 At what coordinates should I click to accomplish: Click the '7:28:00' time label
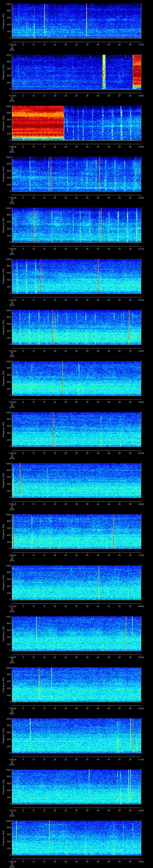(x=12, y=657)
